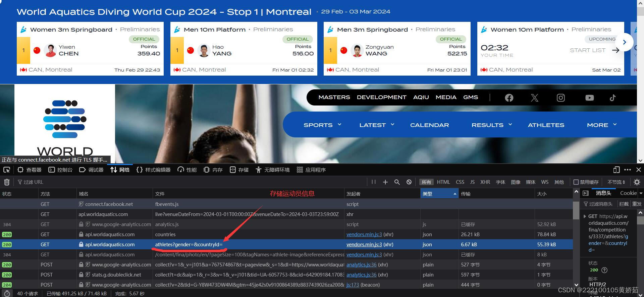644x297 pixels.
Task: Open 不节流 throttling dropdown
Action: [x=616, y=182]
